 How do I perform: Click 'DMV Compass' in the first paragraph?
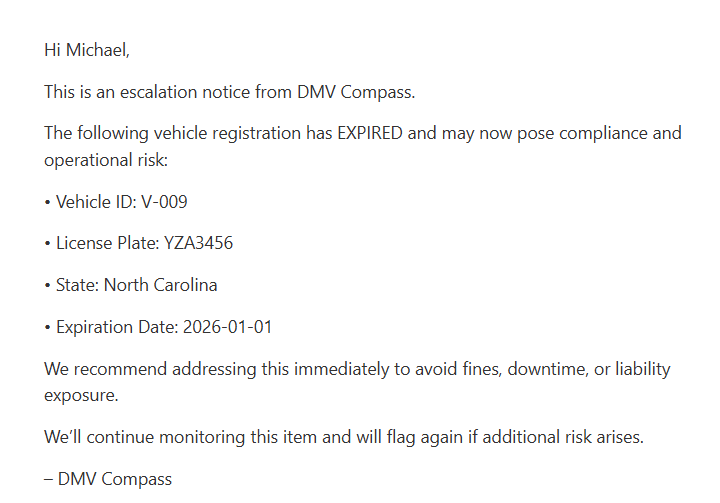pos(355,92)
